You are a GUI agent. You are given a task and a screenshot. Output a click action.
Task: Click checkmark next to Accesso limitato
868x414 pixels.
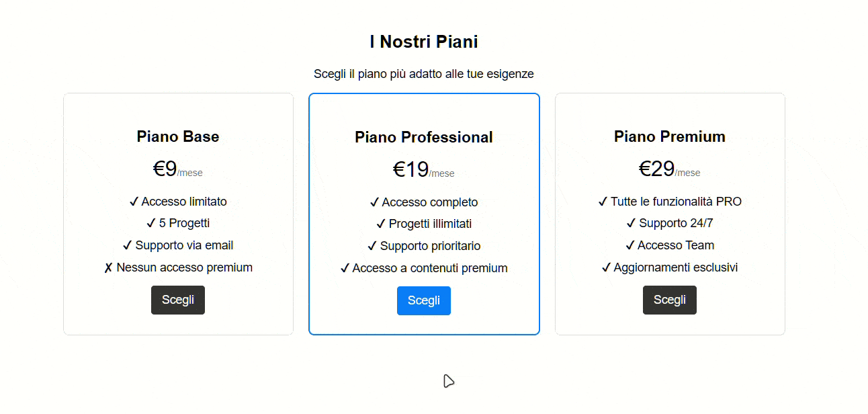coord(134,202)
